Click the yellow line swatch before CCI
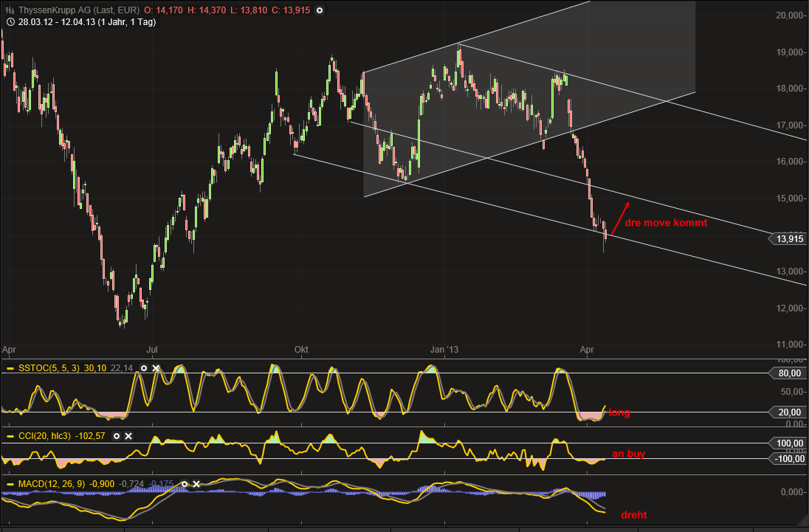This screenshot has height=532, width=809. [10, 436]
